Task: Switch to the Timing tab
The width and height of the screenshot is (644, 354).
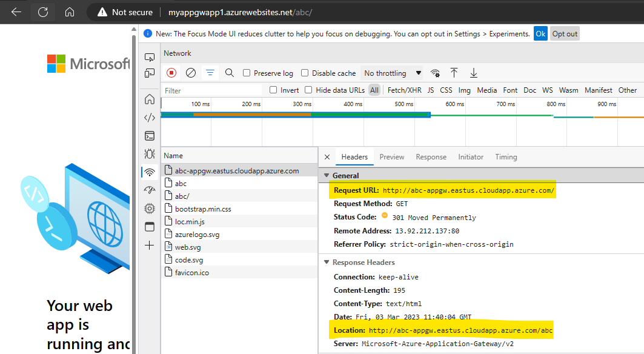Action: [x=506, y=156]
